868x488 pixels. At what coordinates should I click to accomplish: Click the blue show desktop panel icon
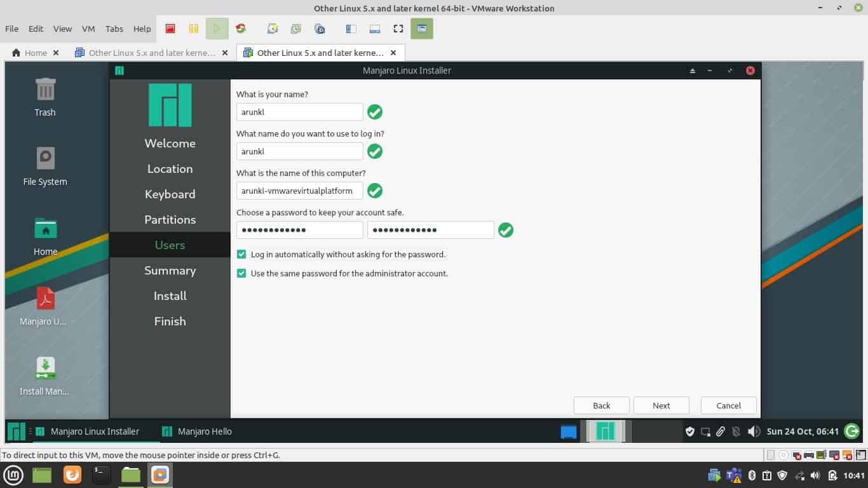569,432
